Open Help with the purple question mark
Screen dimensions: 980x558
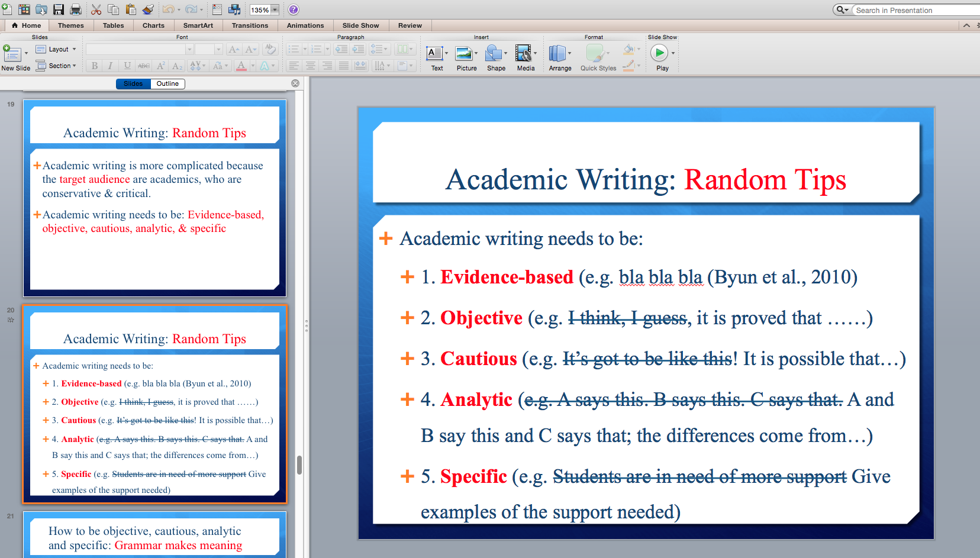294,9
